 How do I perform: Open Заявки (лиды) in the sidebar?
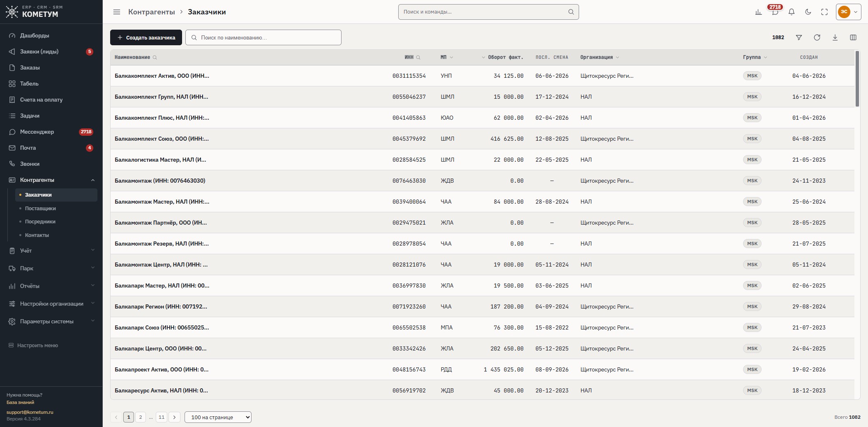pos(51,51)
